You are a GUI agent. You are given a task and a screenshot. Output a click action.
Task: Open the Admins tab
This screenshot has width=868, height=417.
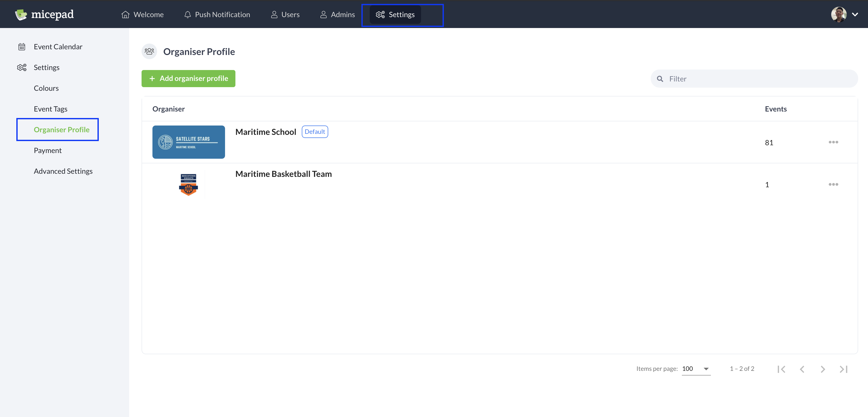(x=337, y=15)
